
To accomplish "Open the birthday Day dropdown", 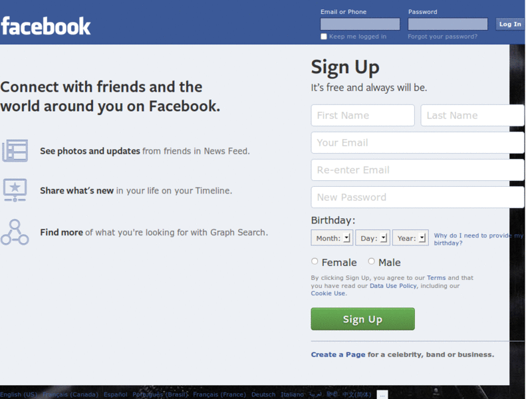I will pos(372,238).
